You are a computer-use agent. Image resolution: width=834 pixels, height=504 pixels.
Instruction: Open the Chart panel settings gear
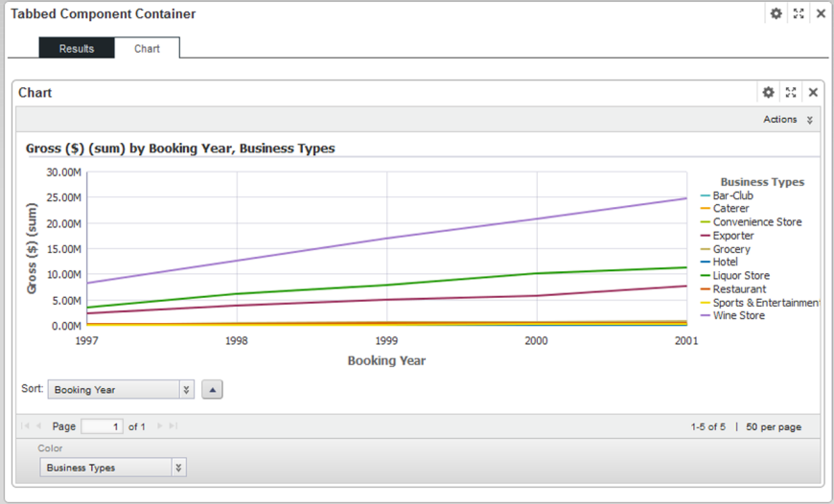[768, 93]
